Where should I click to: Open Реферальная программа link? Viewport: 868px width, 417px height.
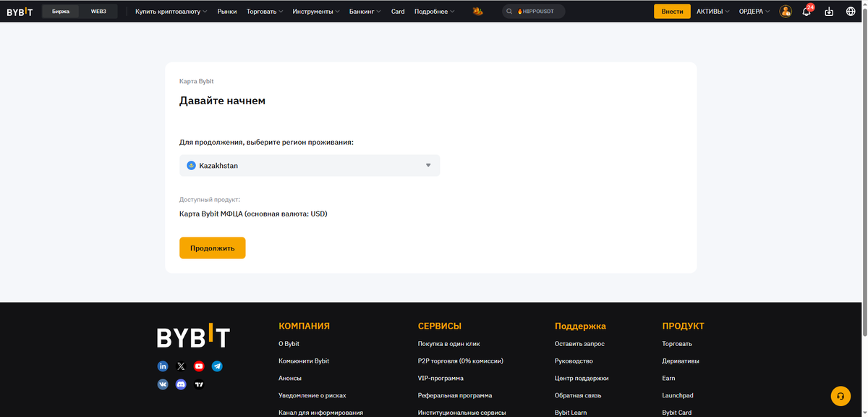455,395
